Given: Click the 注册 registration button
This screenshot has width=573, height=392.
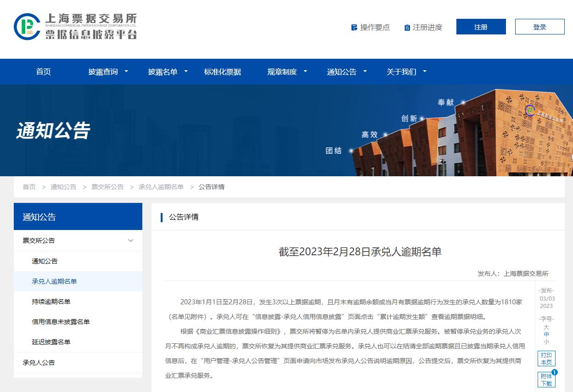Looking at the screenshot, I should [x=481, y=27].
